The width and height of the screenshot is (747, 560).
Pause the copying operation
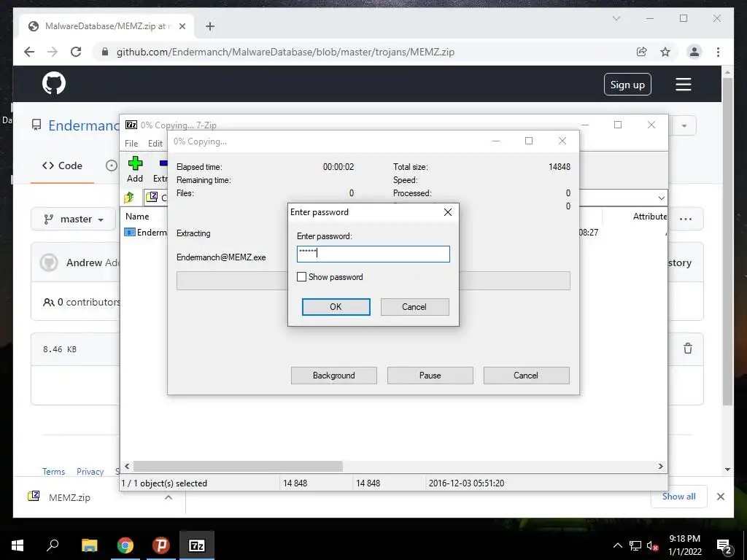(430, 376)
